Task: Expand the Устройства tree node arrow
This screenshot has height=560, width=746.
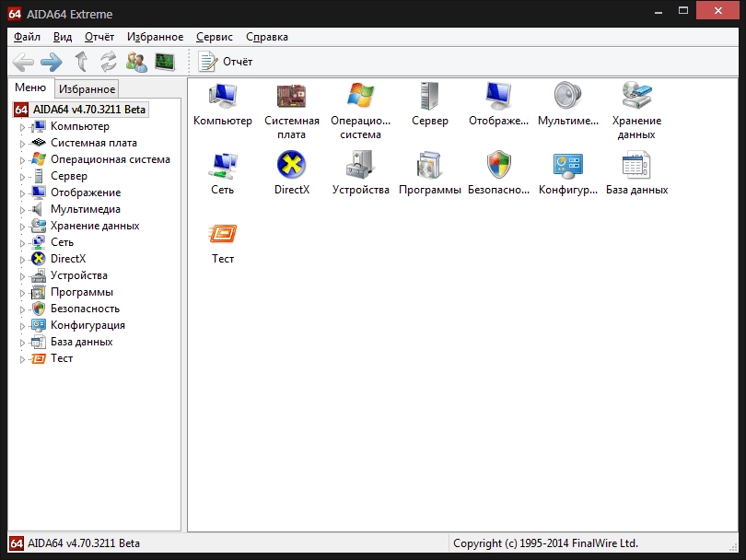Action: 22,276
